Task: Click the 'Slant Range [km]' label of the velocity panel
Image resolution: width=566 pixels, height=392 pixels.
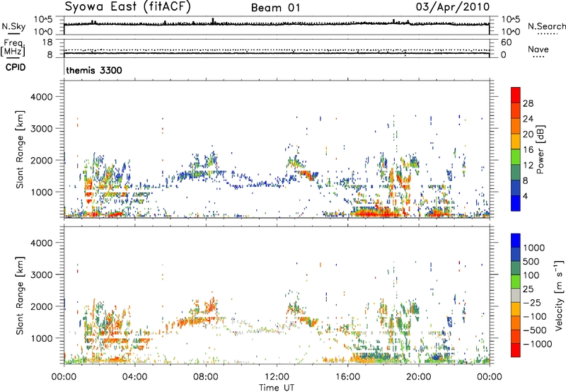Action: point(21,296)
